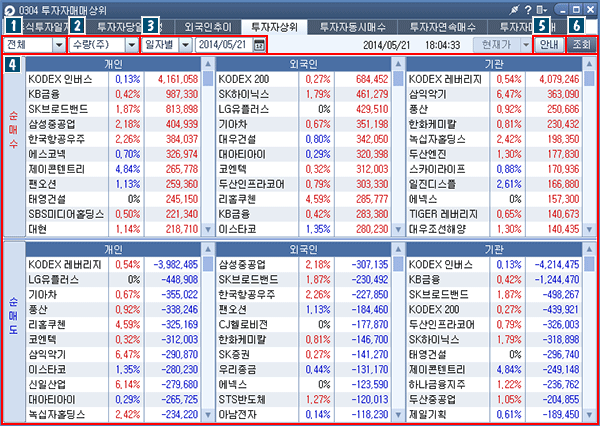Select 스카이라이프 in net-buy 기관 list

[494, 169]
